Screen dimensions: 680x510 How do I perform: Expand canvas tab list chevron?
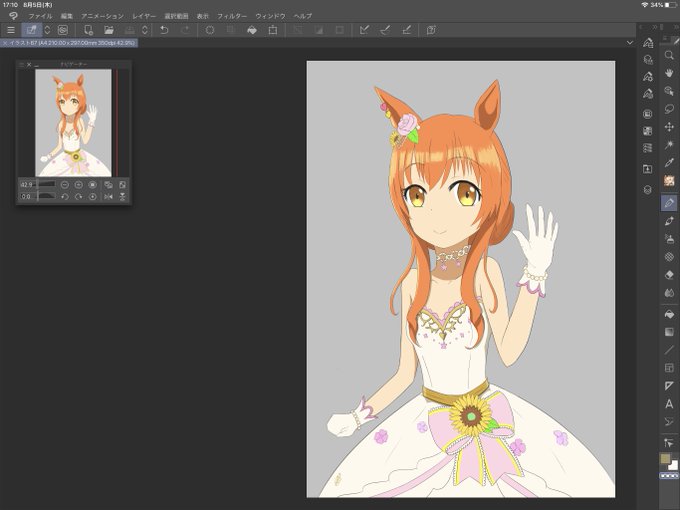[x=630, y=42]
